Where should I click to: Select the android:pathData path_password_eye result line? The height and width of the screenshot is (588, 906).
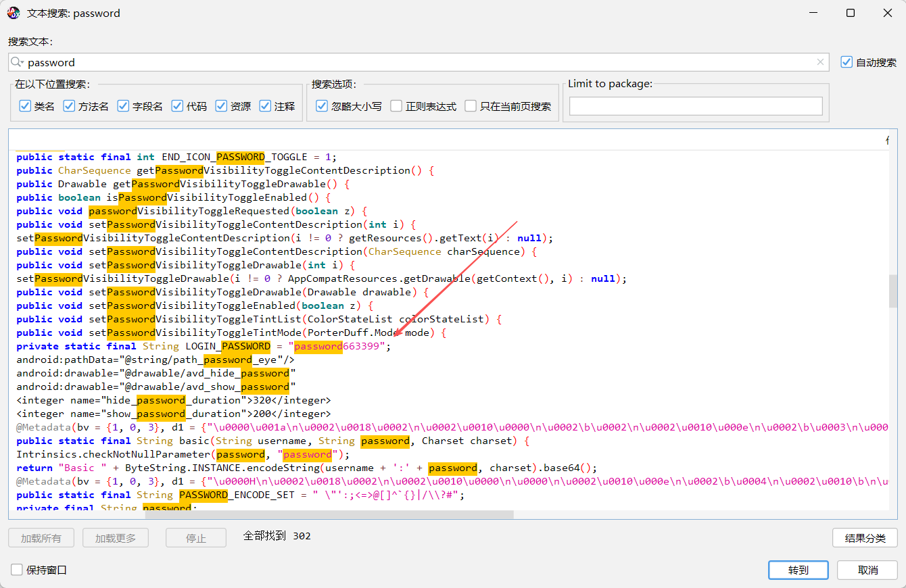point(156,360)
